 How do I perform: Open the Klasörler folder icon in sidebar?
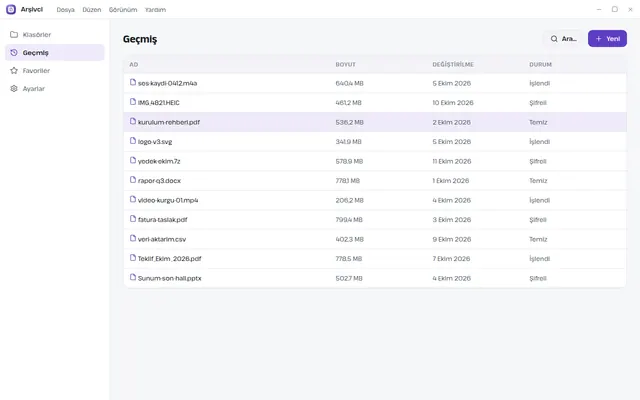click(14, 35)
